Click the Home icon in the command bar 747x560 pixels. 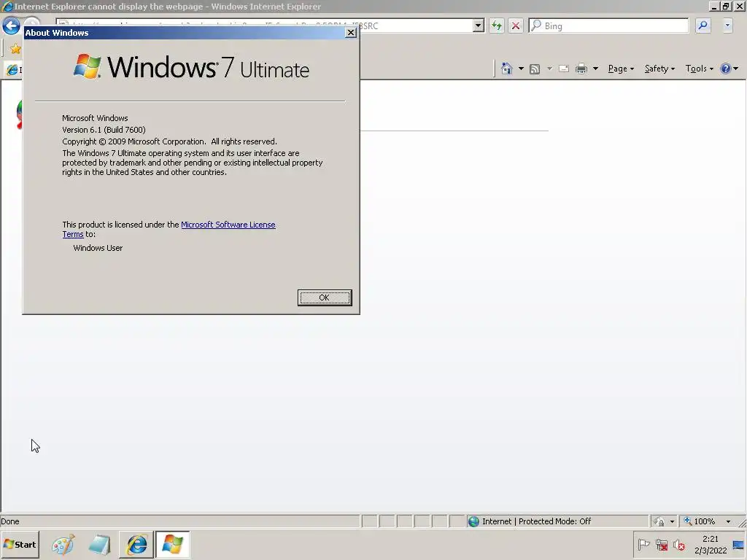coord(507,69)
